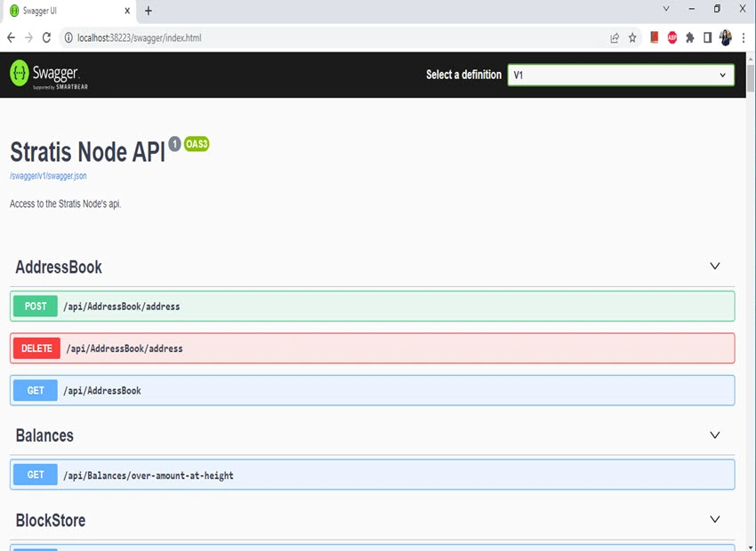Expand DELETE /api/AddressBook/address endpoint
Image resolution: width=756 pixels, height=551 pixels.
[372, 348]
